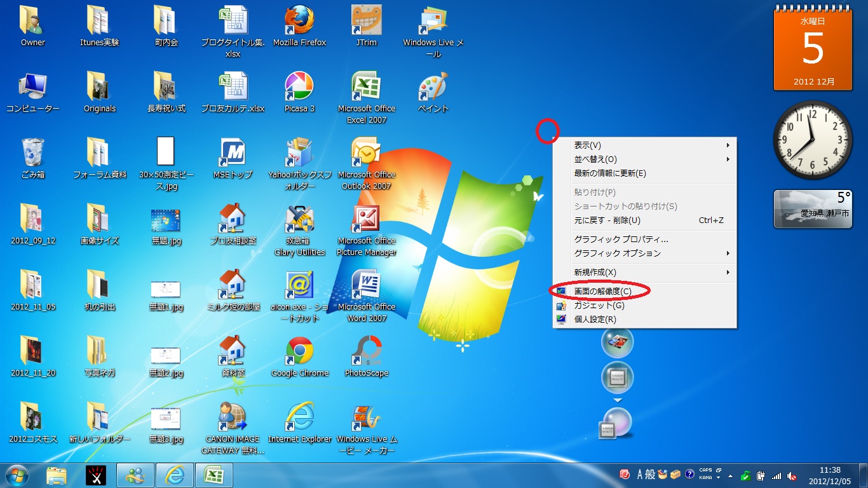Select the MSEトップ desktop icon
This screenshot has height=488, width=868.
tap(233, 159)
